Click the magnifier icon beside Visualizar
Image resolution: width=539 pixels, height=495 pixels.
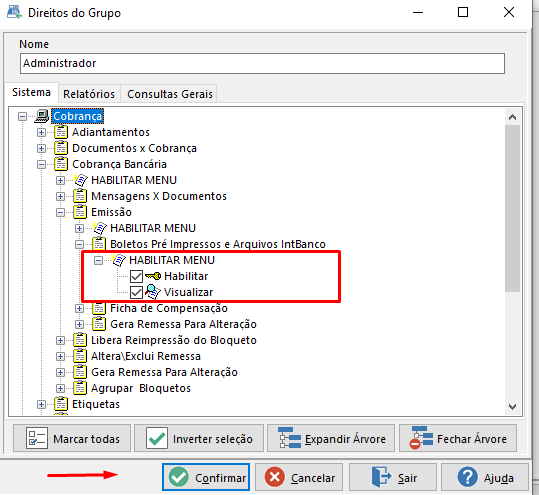(153, 292)
